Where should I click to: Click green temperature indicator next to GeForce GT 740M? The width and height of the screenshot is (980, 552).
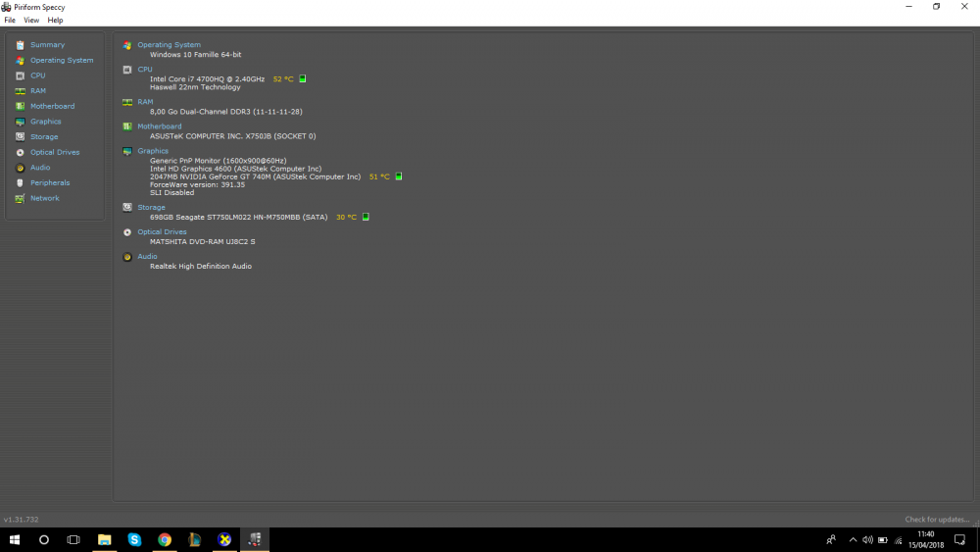click(399, 176)
